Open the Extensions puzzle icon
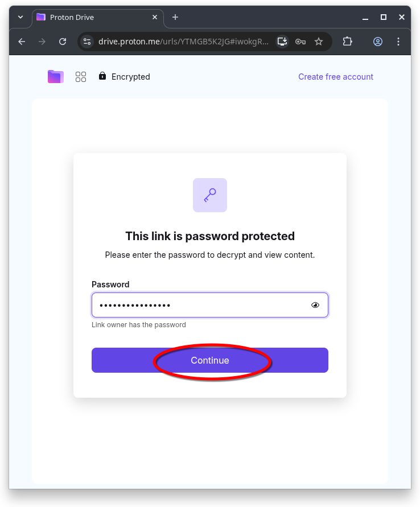 click(348, 42)
